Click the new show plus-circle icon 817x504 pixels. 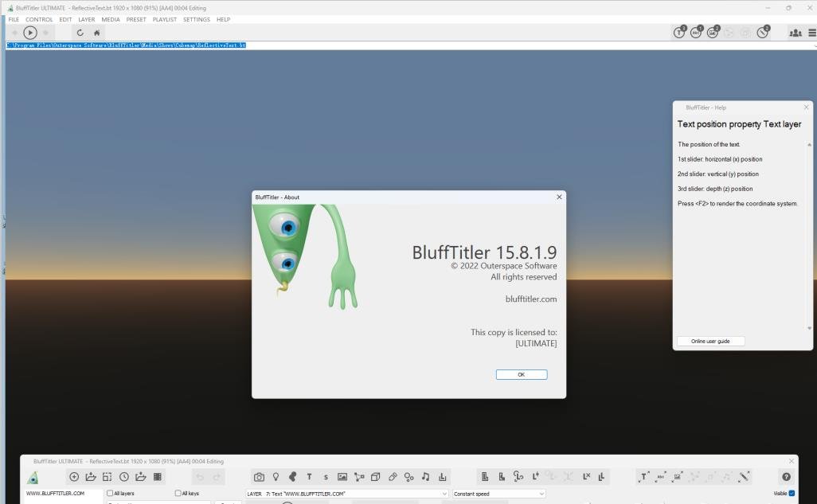[74, 477]
